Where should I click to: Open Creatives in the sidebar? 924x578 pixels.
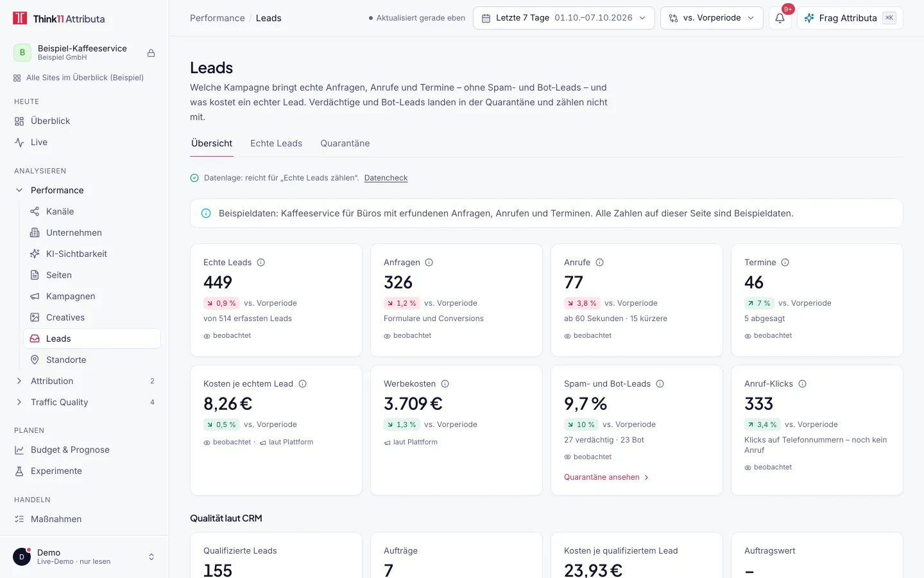point(92,317)
